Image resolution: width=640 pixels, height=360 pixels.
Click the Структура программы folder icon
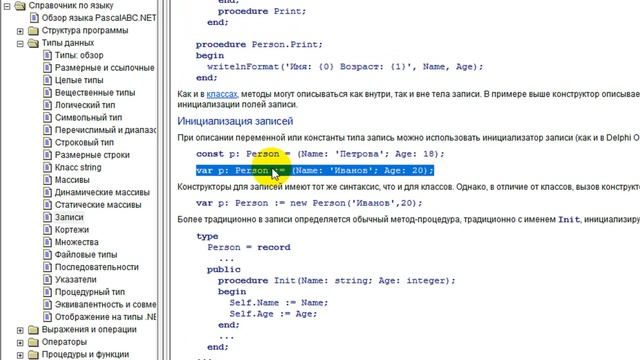(x=33, y=31)
